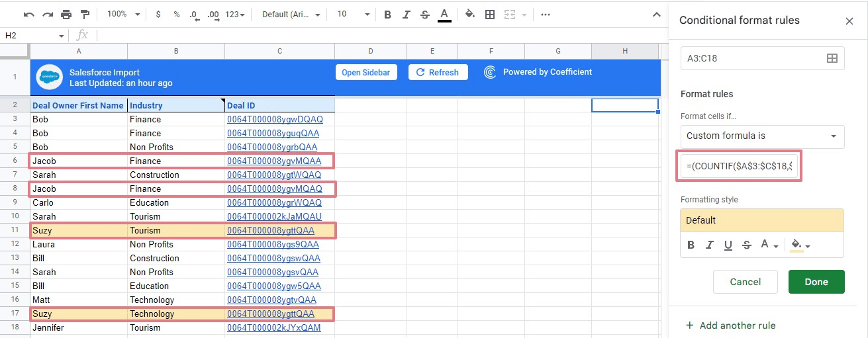Select the Paint format tool
This screenshot has height=338, width=868.
[84, 15]
